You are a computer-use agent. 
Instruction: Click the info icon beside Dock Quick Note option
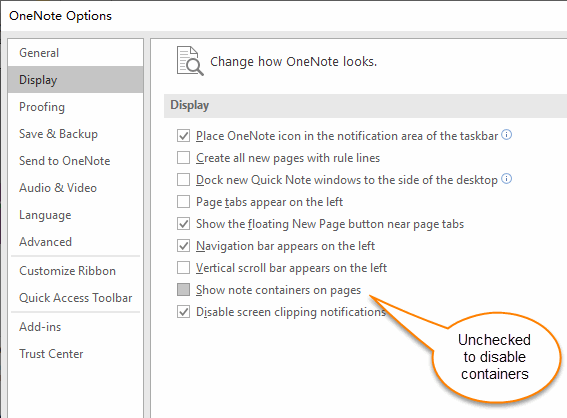507,179
